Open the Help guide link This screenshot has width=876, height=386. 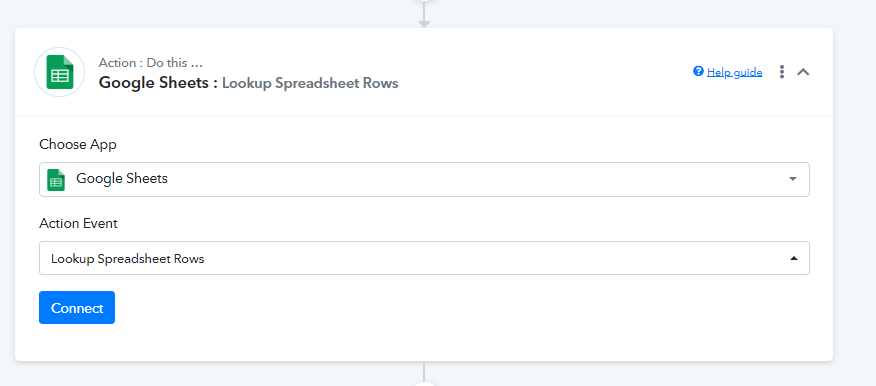coord(734,72)
